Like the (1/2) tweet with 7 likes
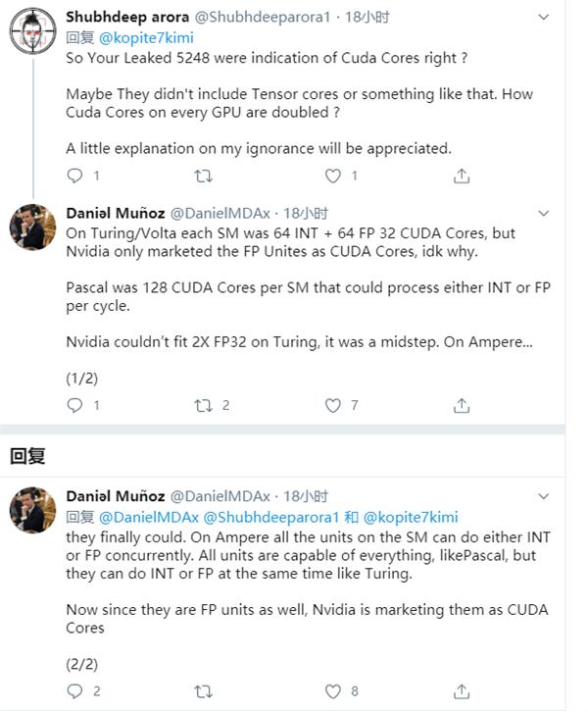This screenshot has width=588, height=711. [x=333, y=405]
